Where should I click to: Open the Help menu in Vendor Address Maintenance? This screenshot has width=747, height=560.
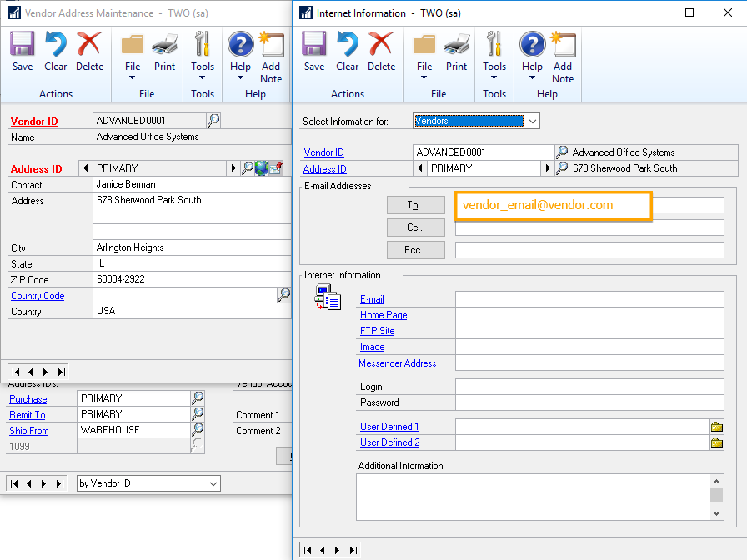pyautogui.click(x=241, y=56)
